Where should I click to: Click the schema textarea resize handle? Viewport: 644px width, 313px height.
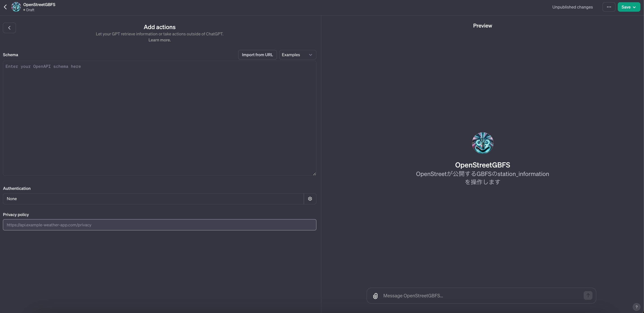tap(314, 174)
